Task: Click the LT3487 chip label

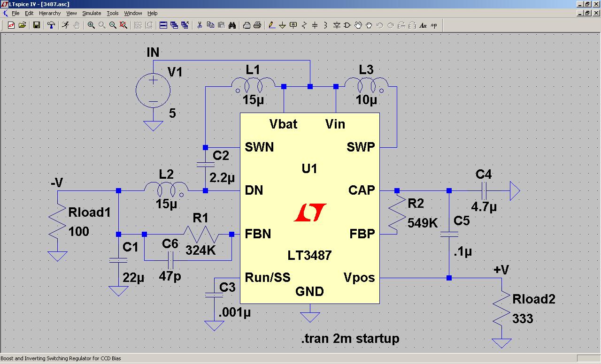Action: (309, 255)
